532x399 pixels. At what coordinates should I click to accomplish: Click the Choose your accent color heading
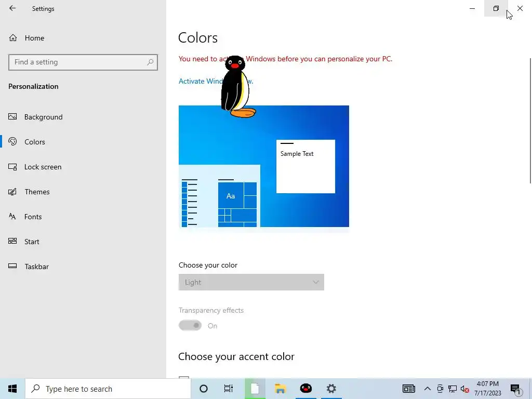[x=236, y=356]
